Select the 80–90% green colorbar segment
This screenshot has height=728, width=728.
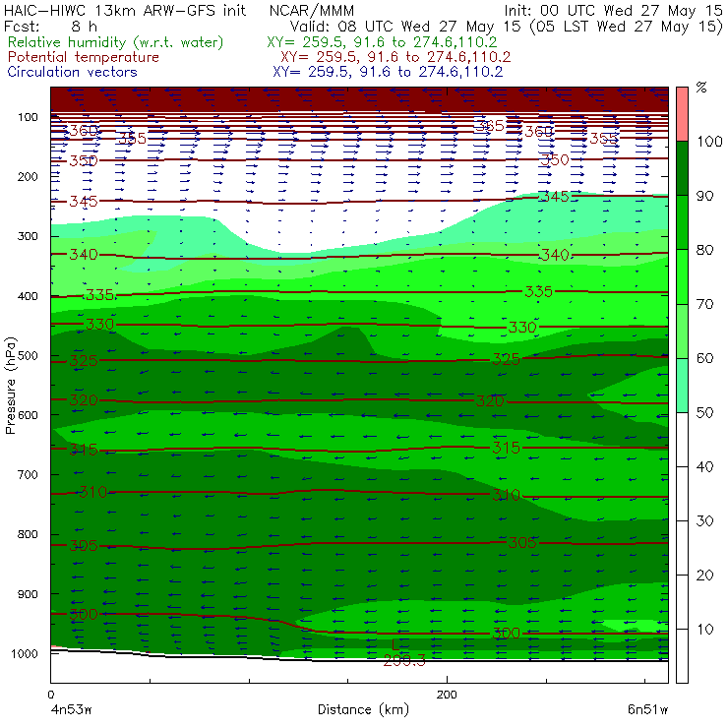[682, 222]
